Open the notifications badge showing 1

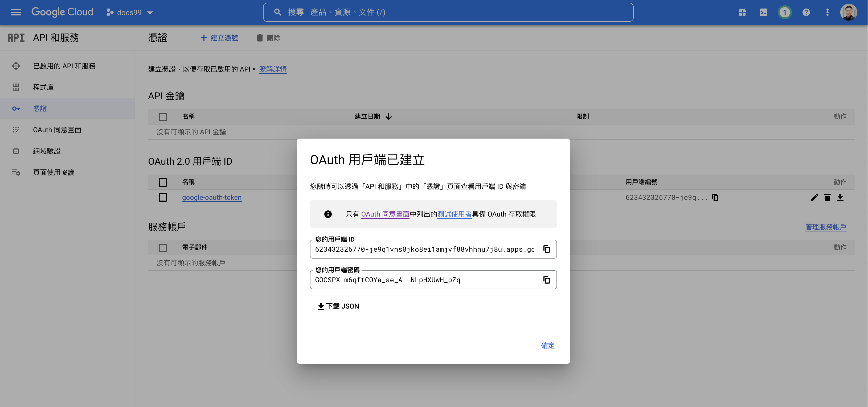[784, 13]
